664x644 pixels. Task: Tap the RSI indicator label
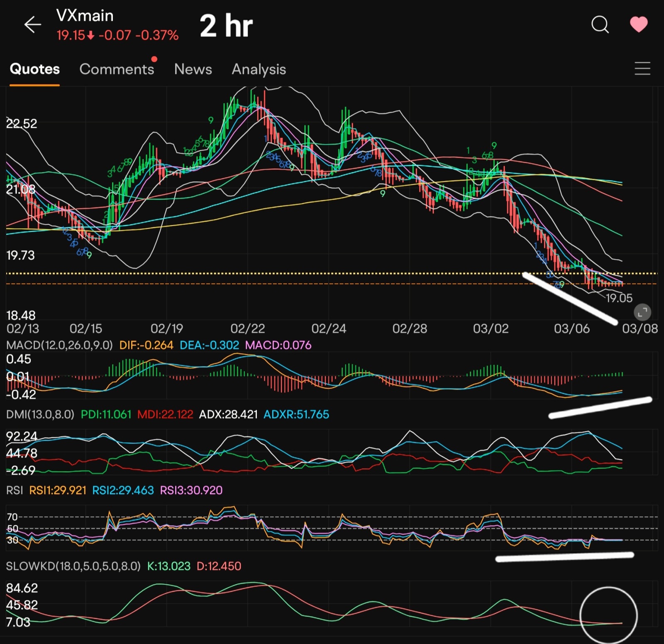(x=15, y=490)
